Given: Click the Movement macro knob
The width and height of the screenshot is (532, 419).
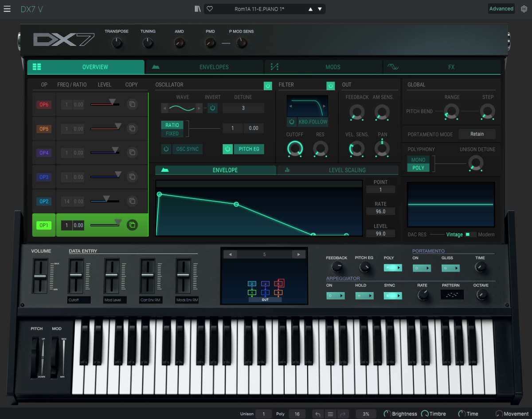Looking at the screenshot, I should point(499,414).
